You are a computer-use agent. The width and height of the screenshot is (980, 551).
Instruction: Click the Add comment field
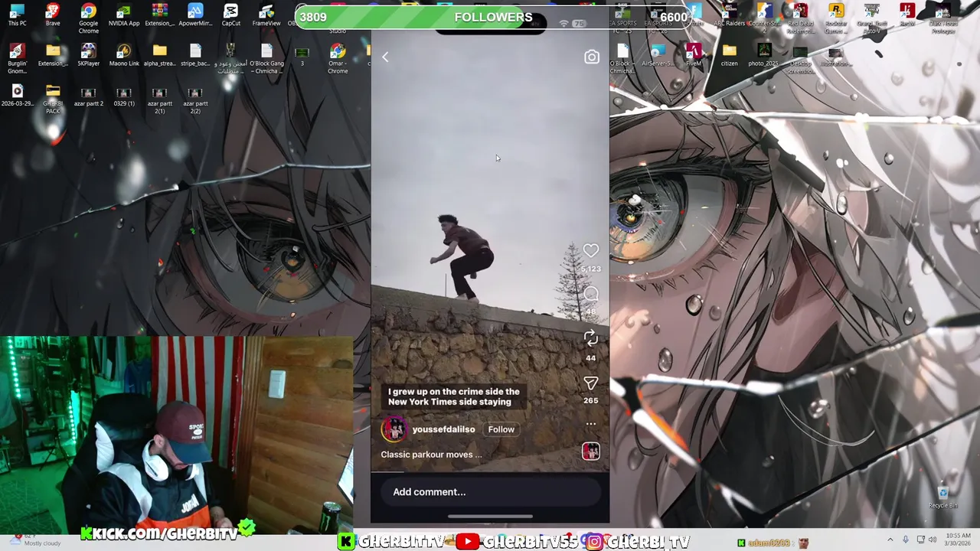(490, 492)
